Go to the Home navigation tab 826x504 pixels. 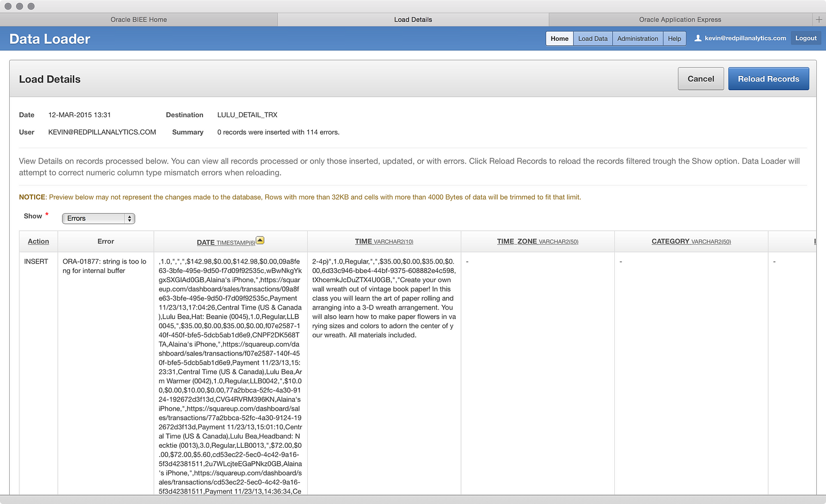560,39
